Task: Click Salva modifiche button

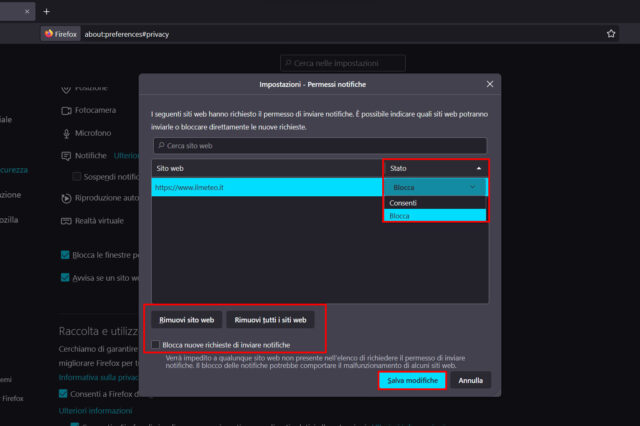Action: pos(412,381)
